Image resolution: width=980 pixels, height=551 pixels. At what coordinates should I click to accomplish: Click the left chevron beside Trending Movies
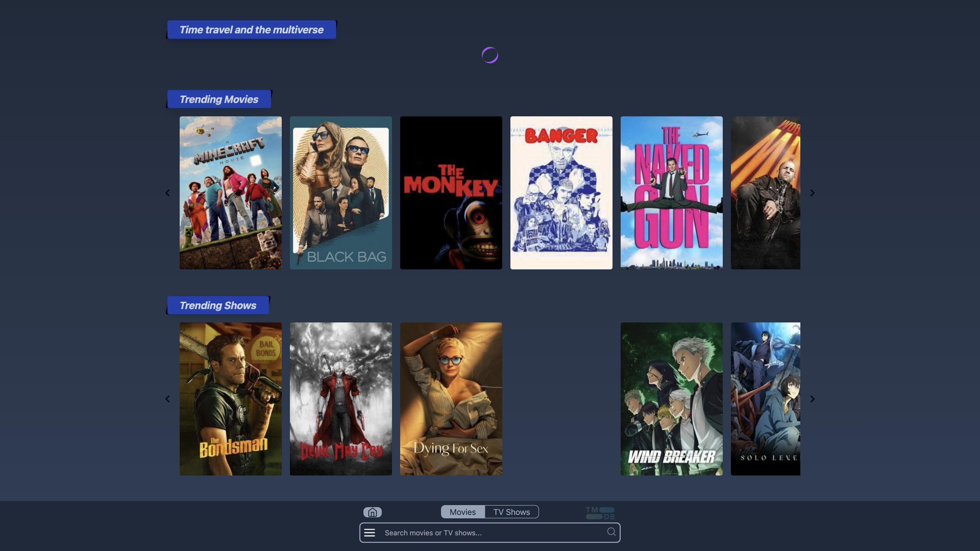pyautogui.click(x=168, y=193)
